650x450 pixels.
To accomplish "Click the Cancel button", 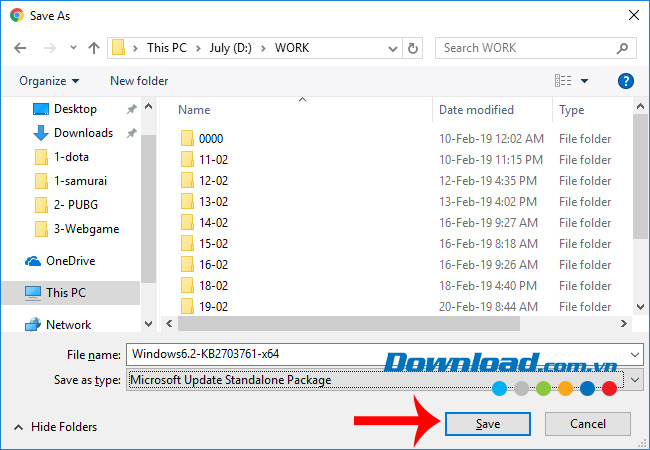I will click(588, 424).
